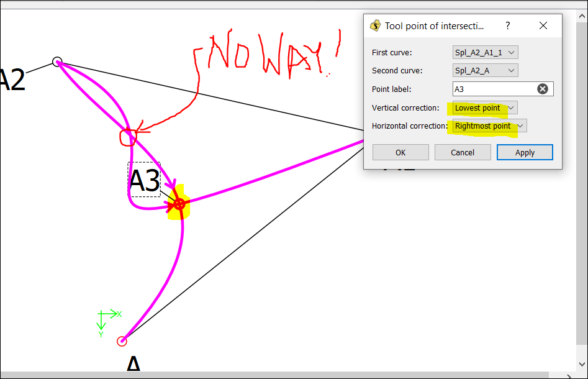Image resolution: width=588 pixels, height=379 pixels.
Task: Open the First curve dropdown
Action: coord(485,53)
